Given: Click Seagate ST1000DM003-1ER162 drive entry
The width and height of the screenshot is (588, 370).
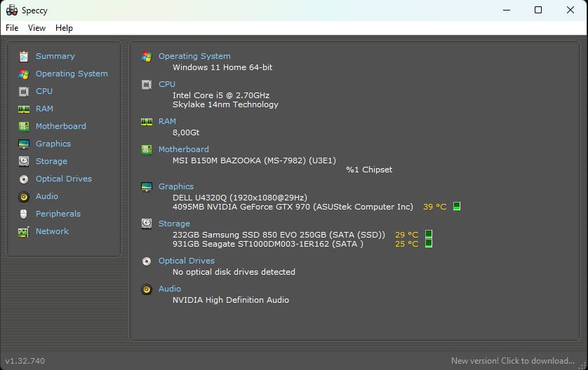Looking at the screenshot, I should tap(268, 244).
